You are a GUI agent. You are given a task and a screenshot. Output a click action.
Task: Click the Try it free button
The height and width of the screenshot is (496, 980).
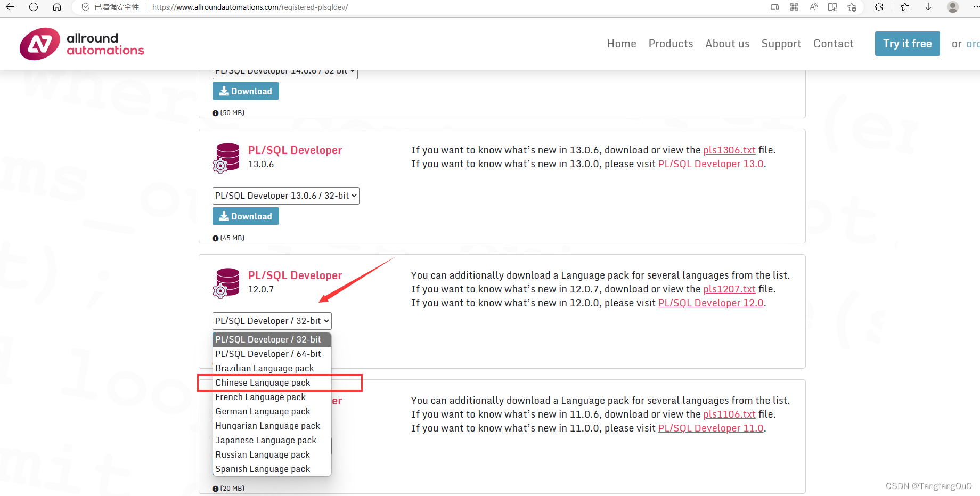[907, 44]
